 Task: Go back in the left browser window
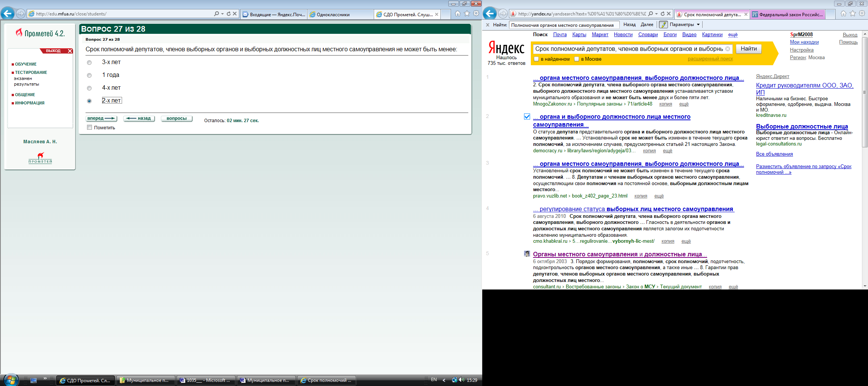click(x=8, y=14)
